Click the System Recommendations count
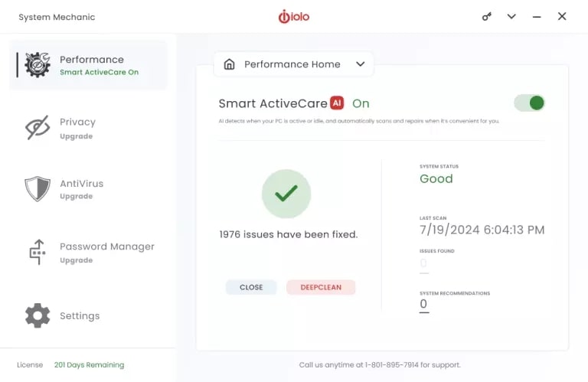 [423, 305]
